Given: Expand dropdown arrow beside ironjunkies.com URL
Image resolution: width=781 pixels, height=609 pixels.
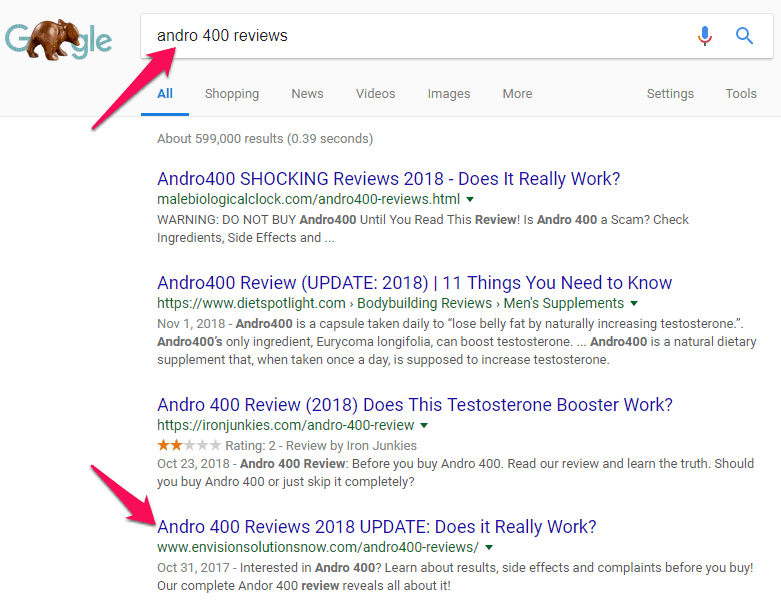Looking at the screenshot, I should 424,426.
